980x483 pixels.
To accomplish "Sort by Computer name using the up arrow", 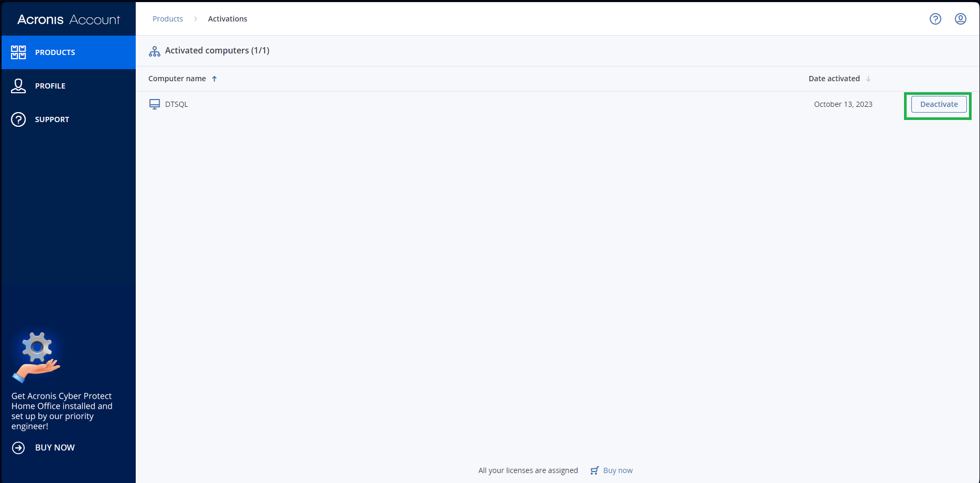I will coord(214,78).
